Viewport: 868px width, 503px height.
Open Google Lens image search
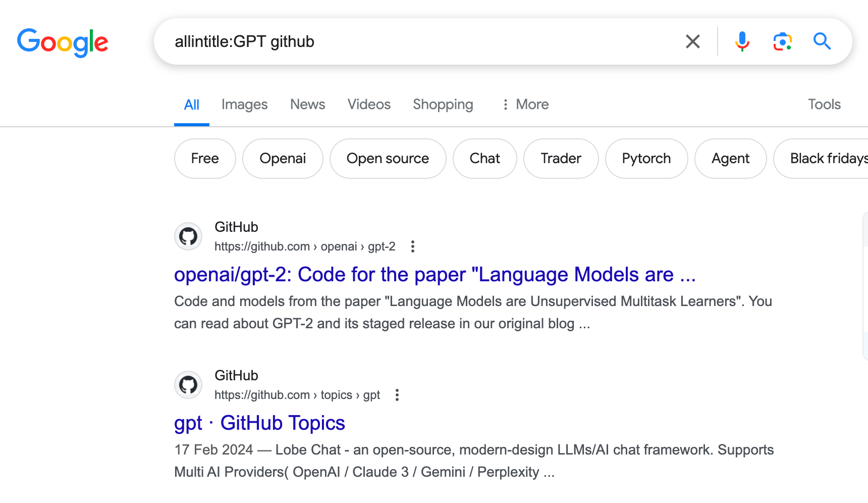782,41
